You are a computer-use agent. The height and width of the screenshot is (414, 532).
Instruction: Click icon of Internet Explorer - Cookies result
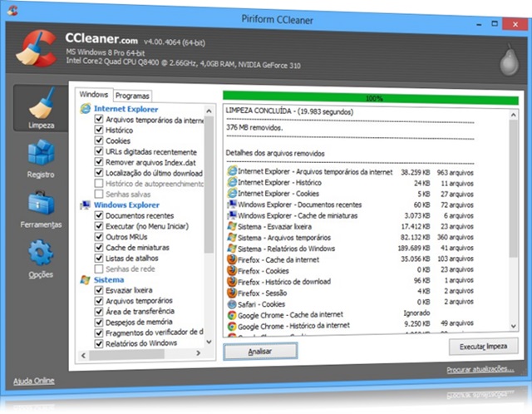coord(232,193)
